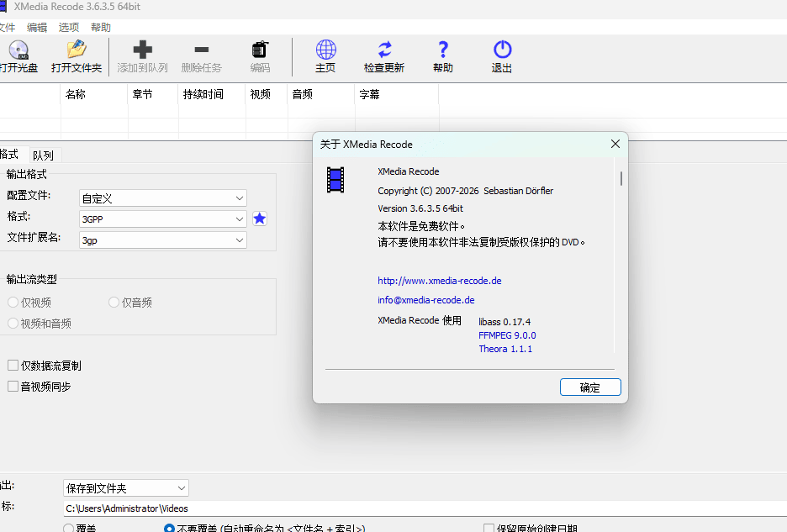Click Version 3.6.3.5 64bit text
787x532 pixels.
coord(420,208)
